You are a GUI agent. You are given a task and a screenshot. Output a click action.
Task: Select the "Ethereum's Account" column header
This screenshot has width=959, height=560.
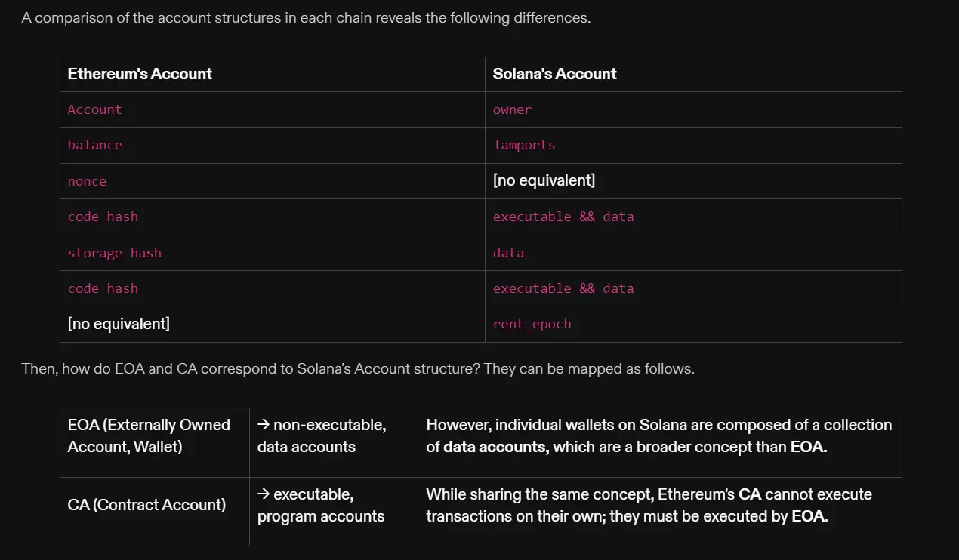(x=273, y=74)
